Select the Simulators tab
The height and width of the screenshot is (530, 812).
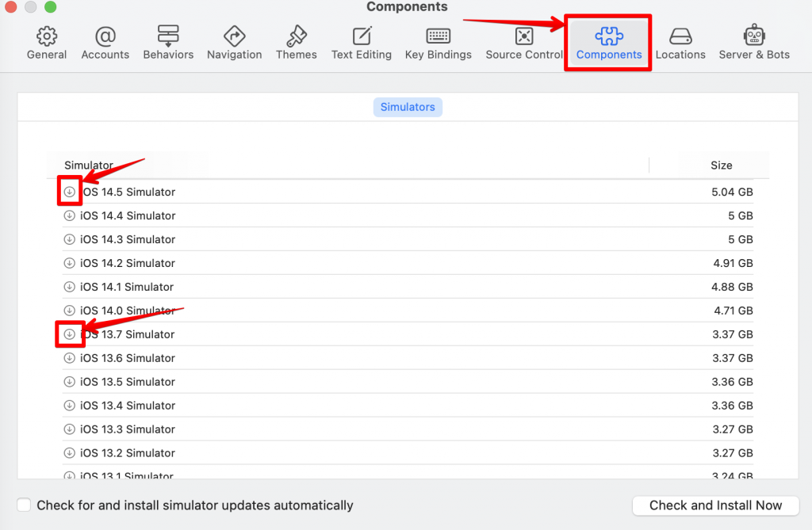tap(408, 107)
